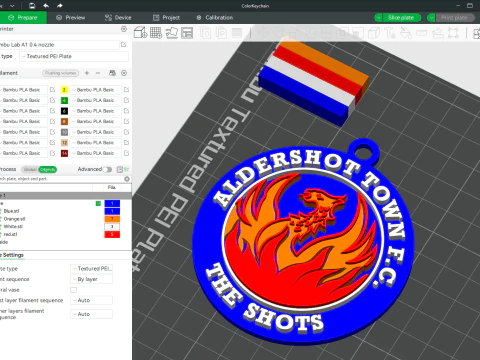Viewport: 480px width, 360px height.
Task: Click the Slice plate button
Action: tap(401, 18)
